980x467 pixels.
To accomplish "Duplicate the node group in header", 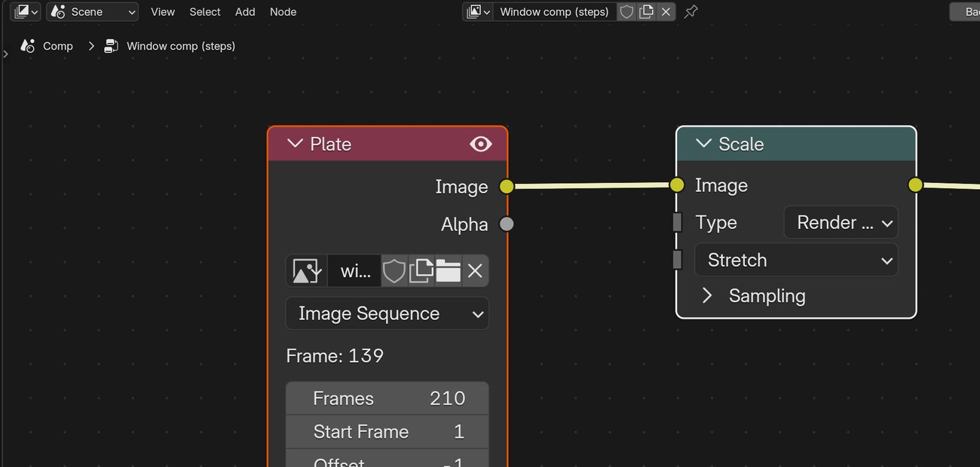I will click(646, 11).
